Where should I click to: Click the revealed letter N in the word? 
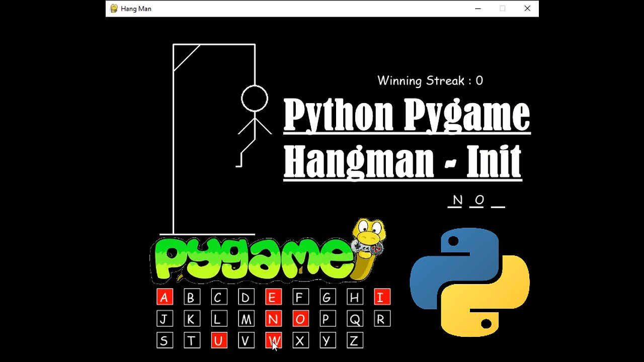457,200
